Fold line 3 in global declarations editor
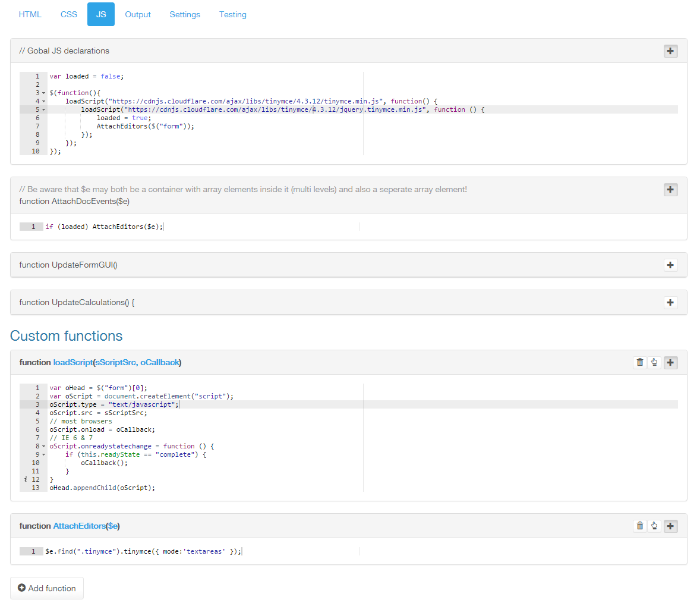700x606 pixels. pyautogui.click(x=44, y=93)
